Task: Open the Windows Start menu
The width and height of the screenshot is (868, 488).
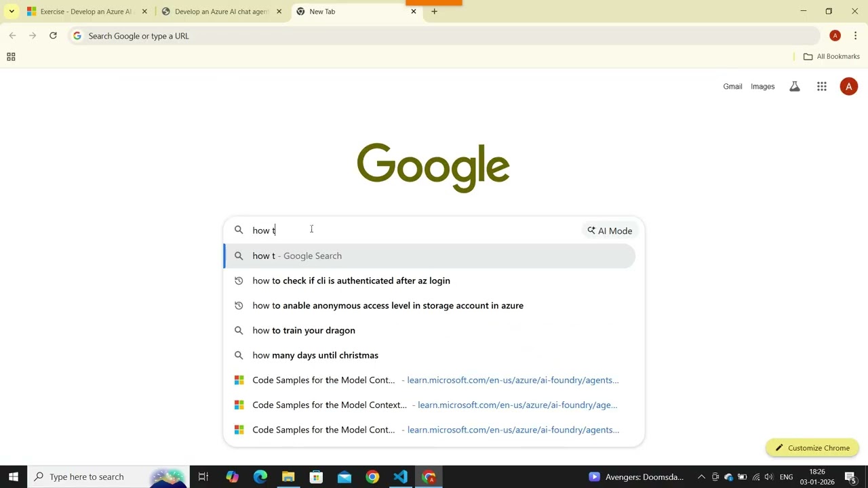Action: (x=14, y=477)
